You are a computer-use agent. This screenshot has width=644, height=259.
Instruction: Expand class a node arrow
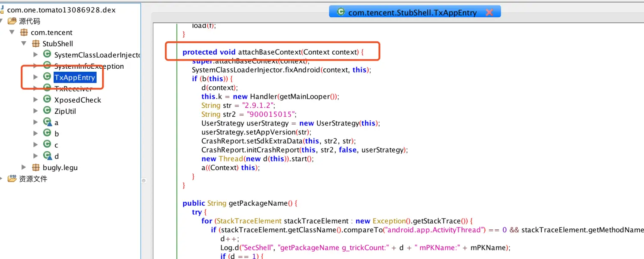click(x=36, y=122)
